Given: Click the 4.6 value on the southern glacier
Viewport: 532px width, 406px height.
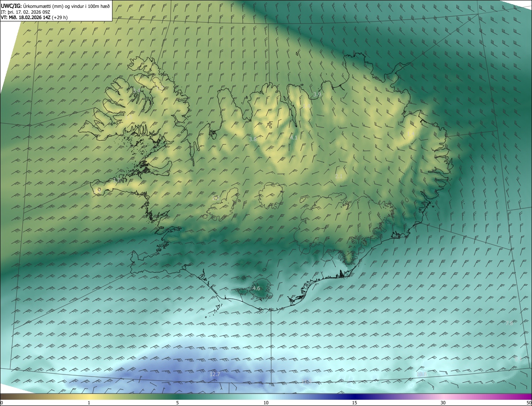Looking at the screenshot, I should pyautogui.click(x=256, y=288).
